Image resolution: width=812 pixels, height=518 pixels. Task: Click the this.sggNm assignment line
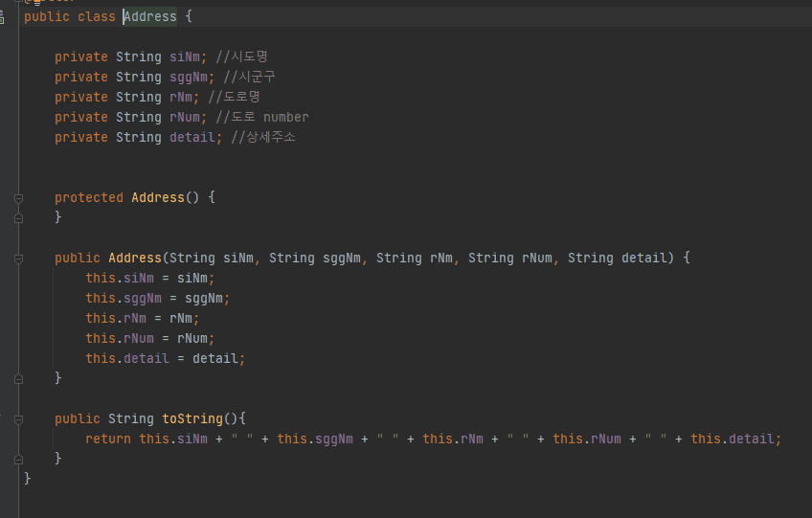tap(157, 299)
